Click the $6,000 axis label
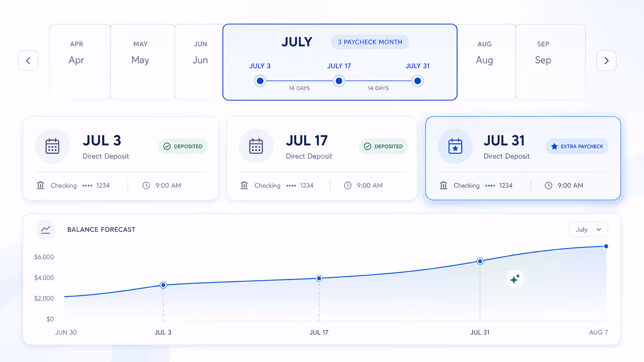The image size is (644, 362). 44,257
